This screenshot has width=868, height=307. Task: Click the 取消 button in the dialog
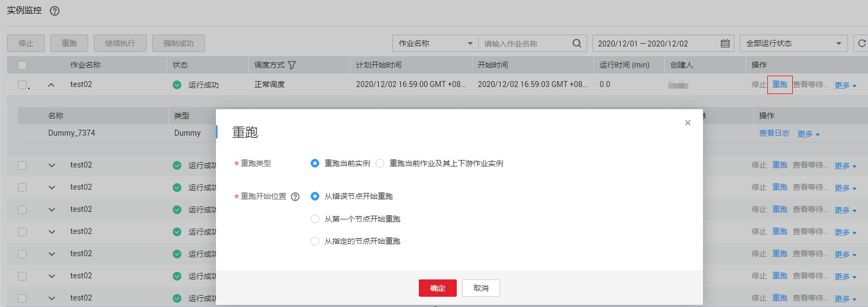tap(481, 288)
